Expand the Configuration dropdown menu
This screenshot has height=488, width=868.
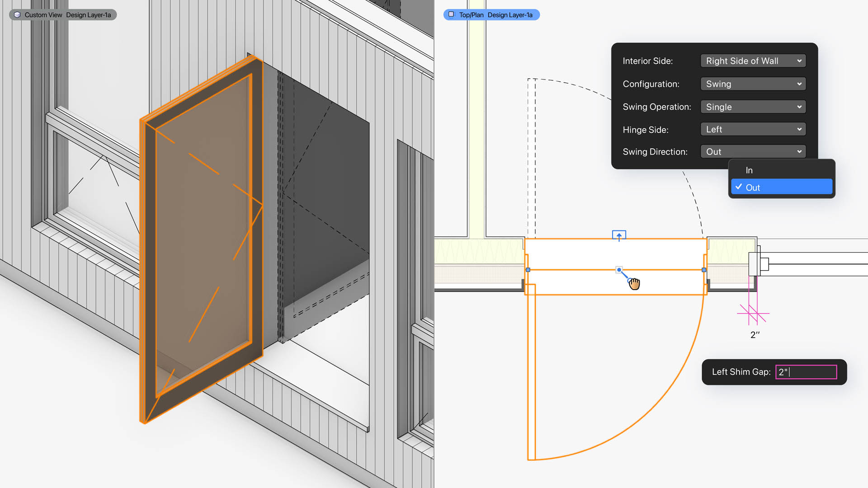click(x=752, y=84)
